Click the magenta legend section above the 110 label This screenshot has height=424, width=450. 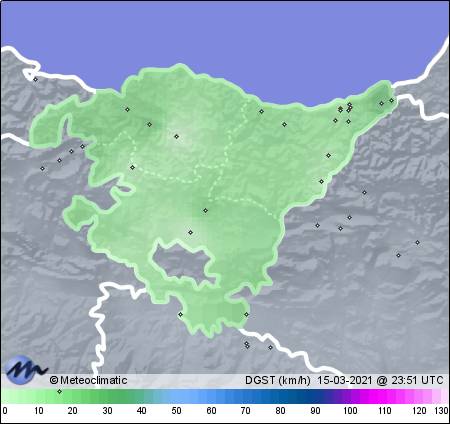(384, 397)
